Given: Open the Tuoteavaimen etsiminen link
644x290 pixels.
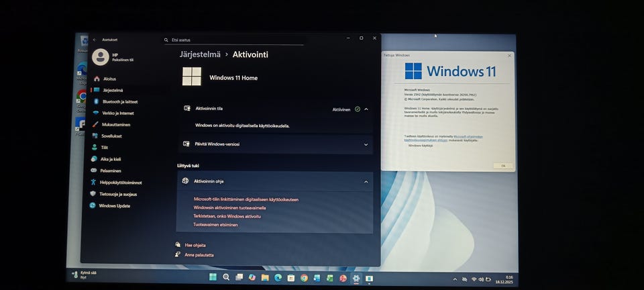Looking at the screenshot, I should (x=215, y=225).
